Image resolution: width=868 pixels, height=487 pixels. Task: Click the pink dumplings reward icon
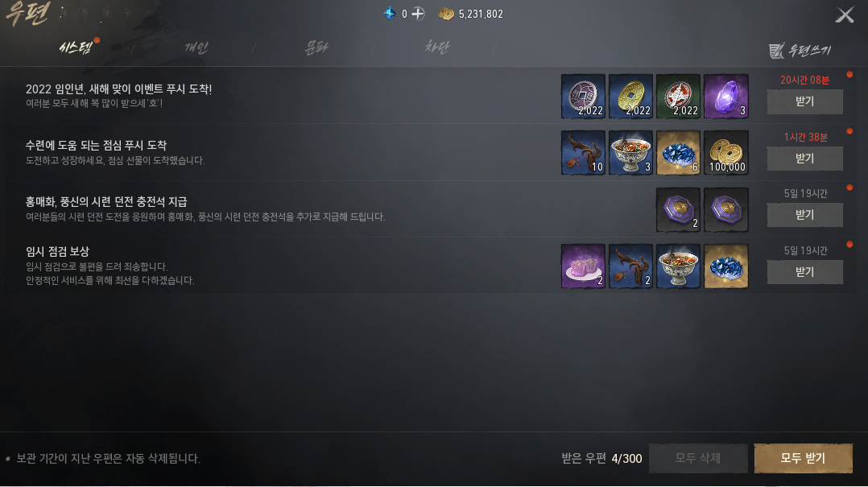point(583,266)
